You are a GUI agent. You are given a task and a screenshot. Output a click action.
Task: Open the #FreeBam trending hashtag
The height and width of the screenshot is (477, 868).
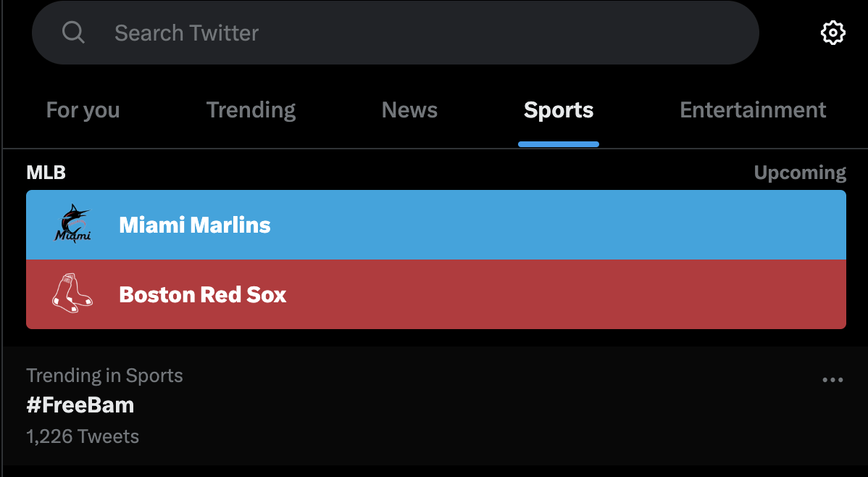pos(80,405)
